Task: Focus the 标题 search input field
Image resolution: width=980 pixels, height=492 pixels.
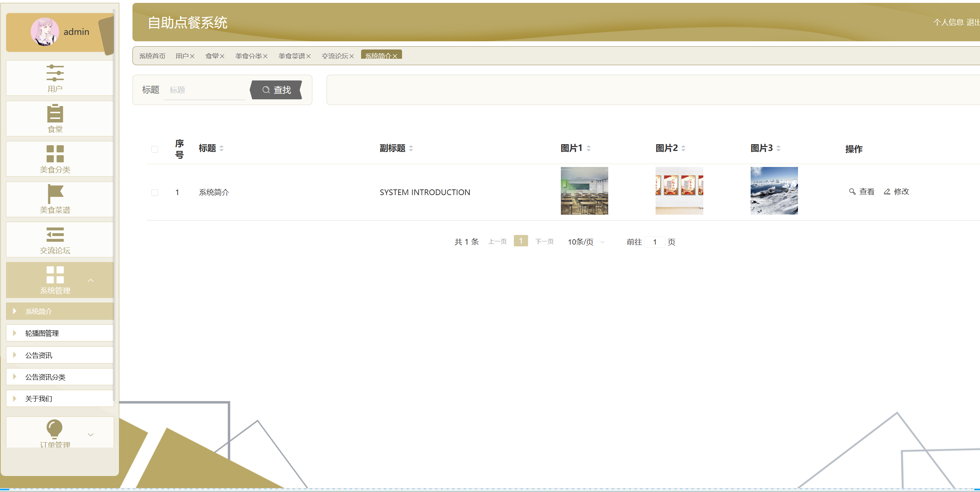Action: tap(205, 90)
